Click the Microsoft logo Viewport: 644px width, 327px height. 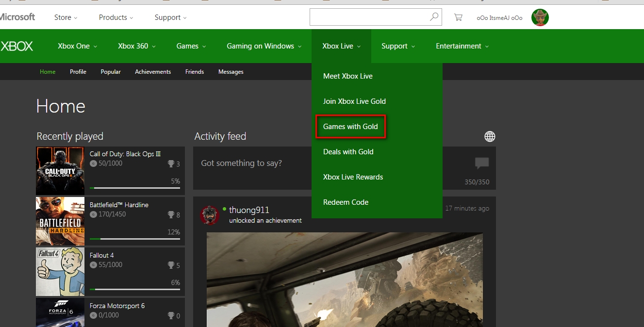point(17,17)
